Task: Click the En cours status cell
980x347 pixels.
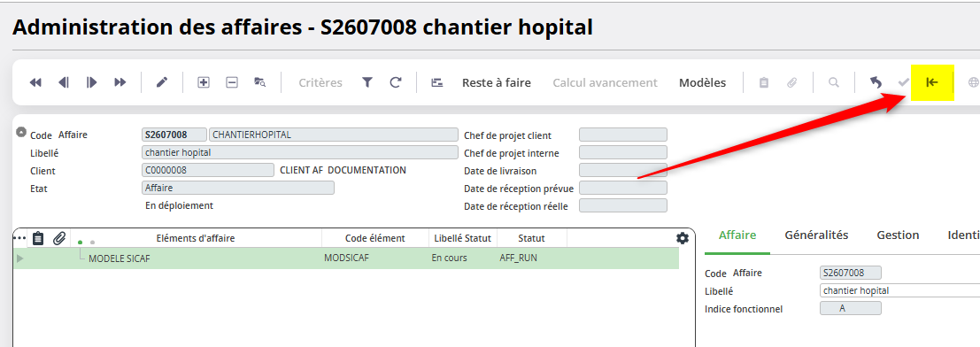Action: click(449, 258)
